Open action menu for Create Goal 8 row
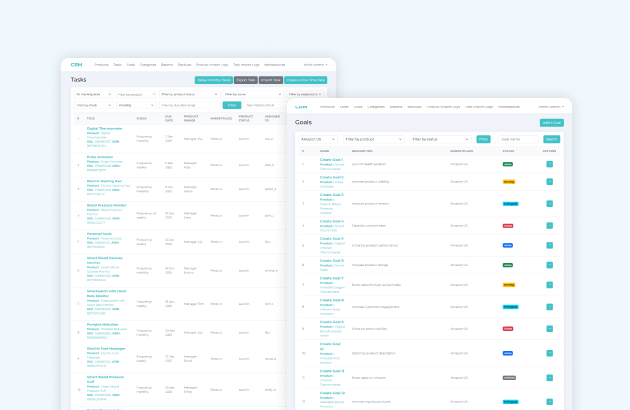 [549, 307]
